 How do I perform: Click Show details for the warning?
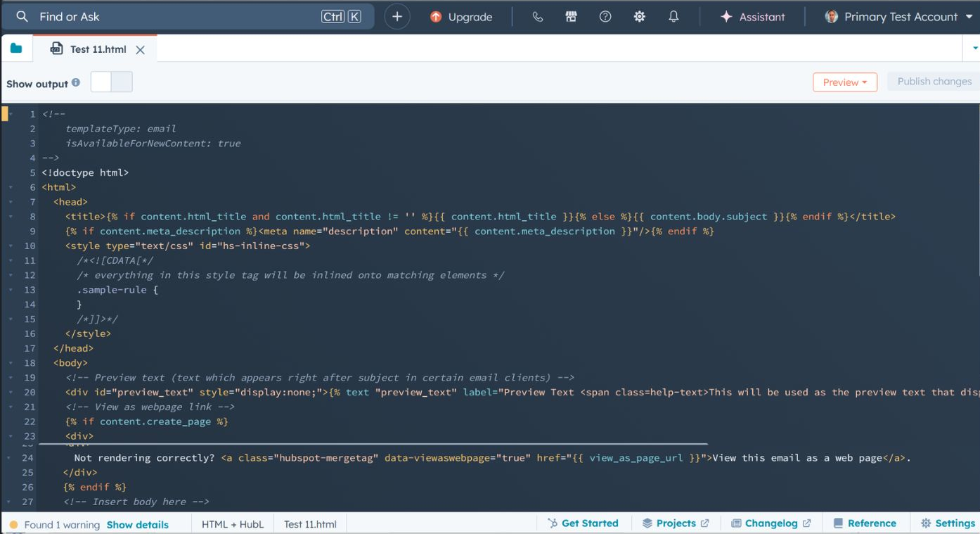click(x=137, y=524)
